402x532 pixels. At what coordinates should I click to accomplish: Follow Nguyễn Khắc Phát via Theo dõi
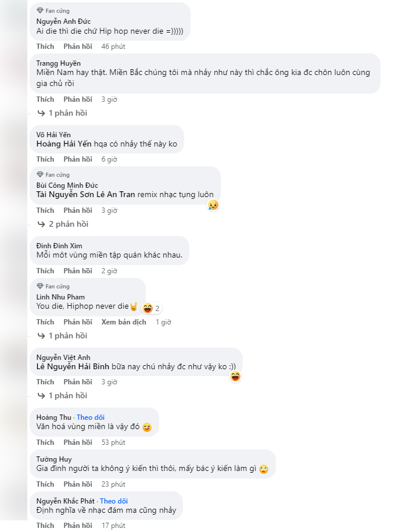113,501
